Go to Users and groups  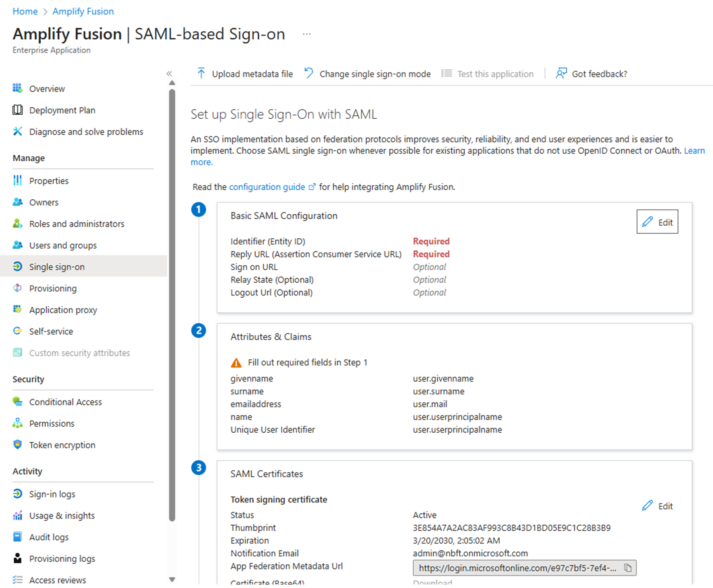[x=63, y=245]
